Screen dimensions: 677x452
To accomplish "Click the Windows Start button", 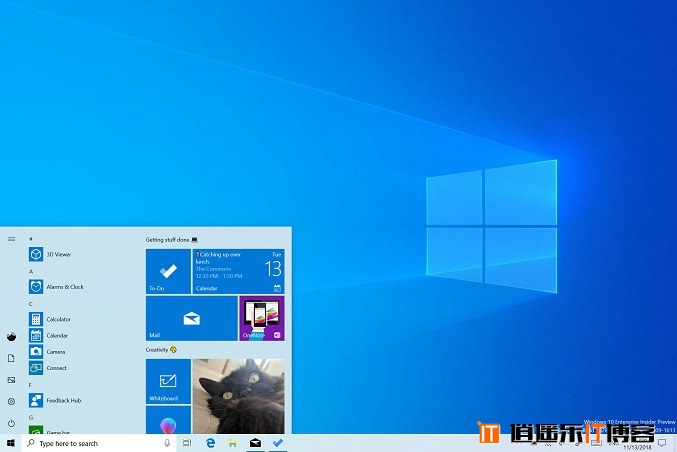I will point(11,443).
